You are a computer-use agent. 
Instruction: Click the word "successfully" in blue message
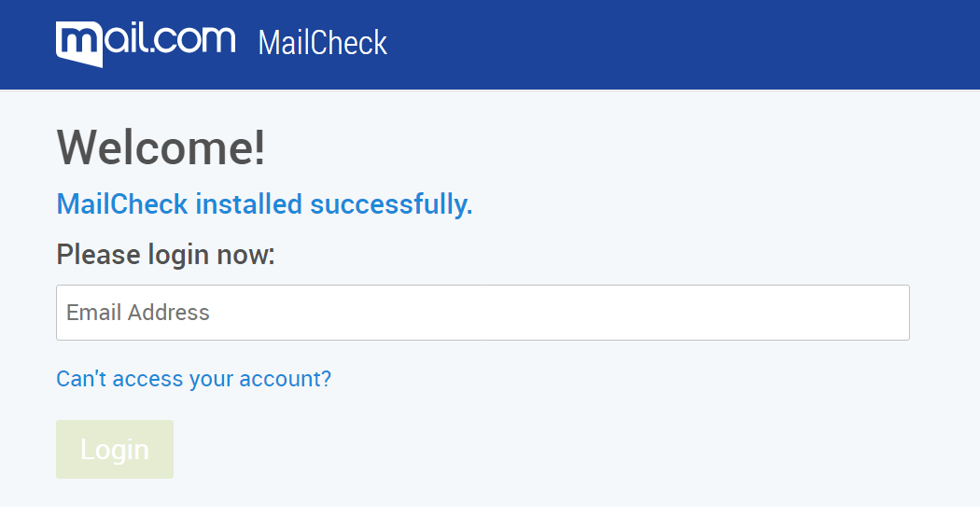[391, 204]
